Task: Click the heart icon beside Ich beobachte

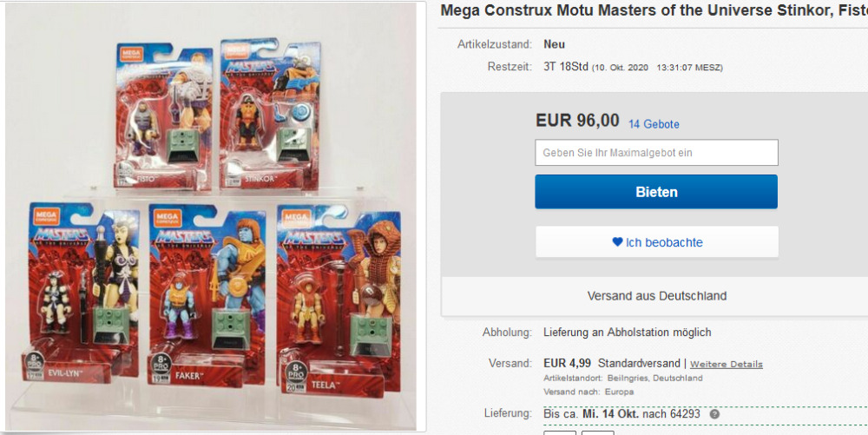Action: point(617,242)
